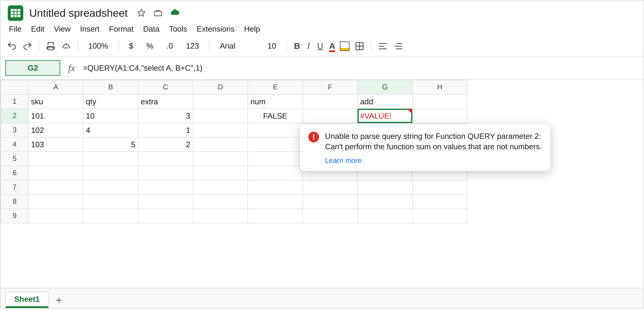Screen dimensions: 644x311
Task: Open the Insert menu
Action: [x=90, y=29]
